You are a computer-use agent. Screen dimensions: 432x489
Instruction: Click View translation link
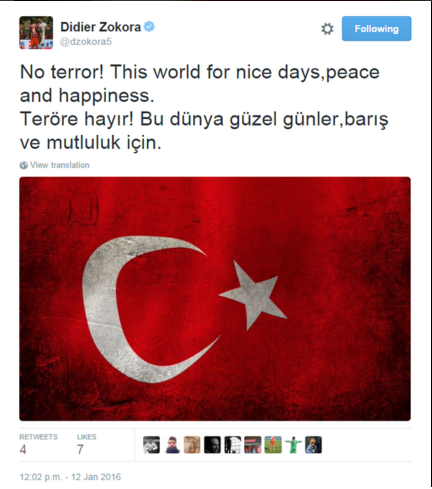[x=60, y=165]
